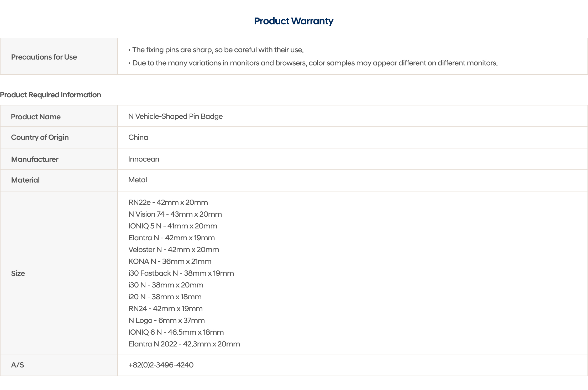Click the N Logo size entry
The image size is (588, 390).
[x=166, y=320]
